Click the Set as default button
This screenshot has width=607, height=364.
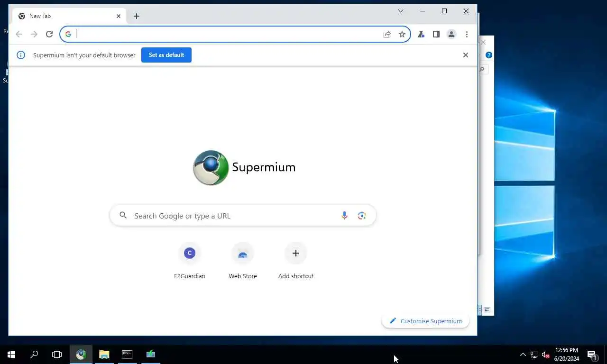(x=166, y=55)
